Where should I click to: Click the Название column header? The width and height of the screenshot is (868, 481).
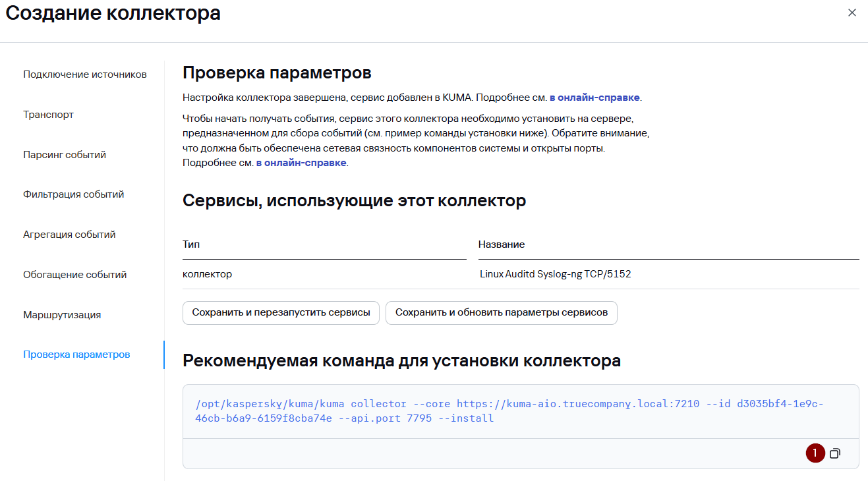[x=502, y=244]
